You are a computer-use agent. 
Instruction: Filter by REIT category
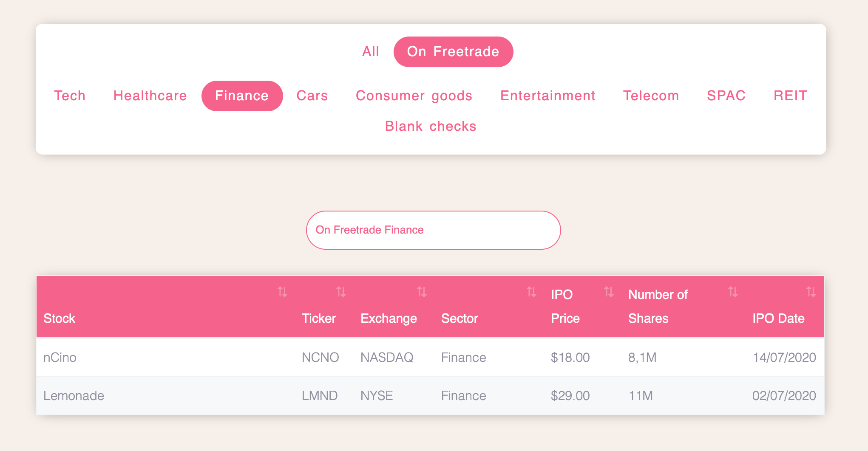[790, 96]
